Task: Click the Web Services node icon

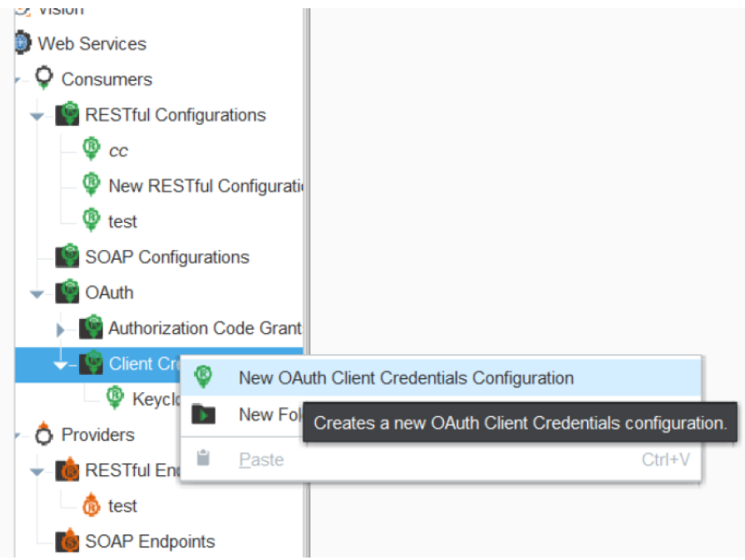Action: [x=22, y=44]
